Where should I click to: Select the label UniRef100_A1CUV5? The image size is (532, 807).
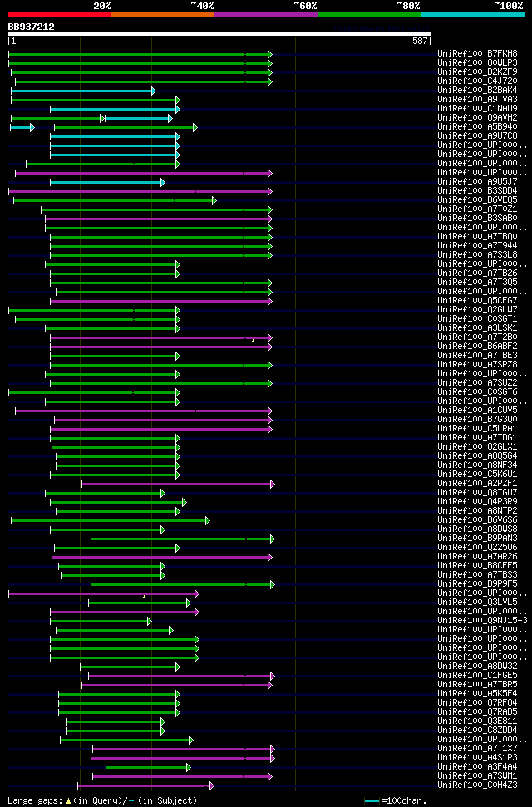pyautogui.click(x=477, y=411)
